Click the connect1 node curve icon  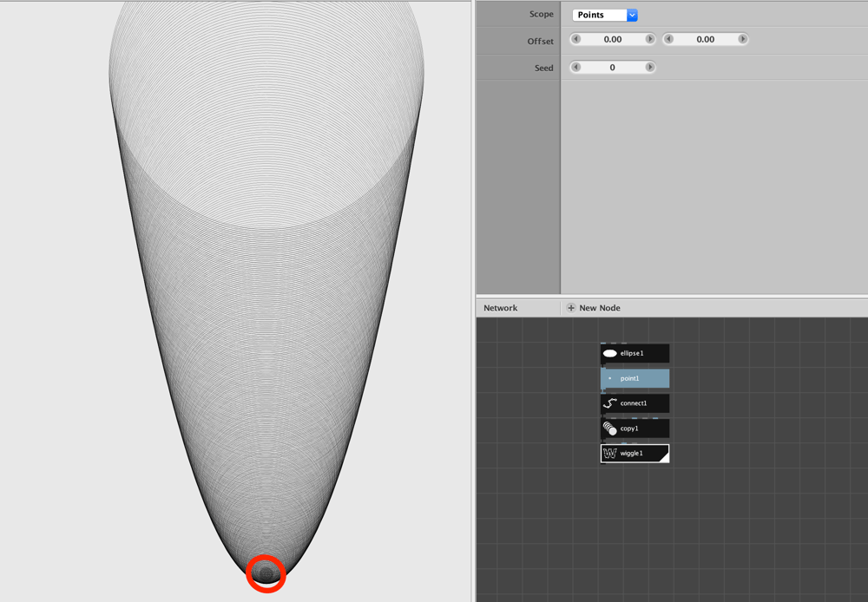[609, 403]
